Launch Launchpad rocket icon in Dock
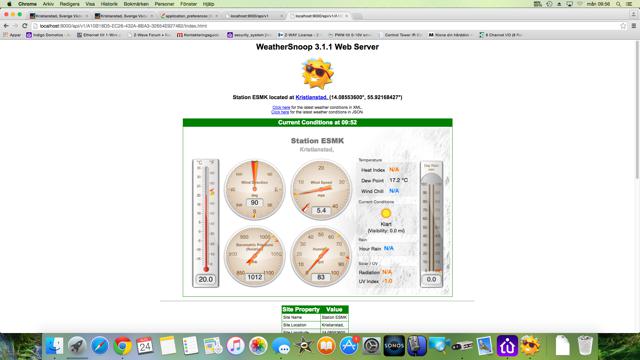Image resolution: width=640 pixels, height=360 pixels. (x=77, y=346)
